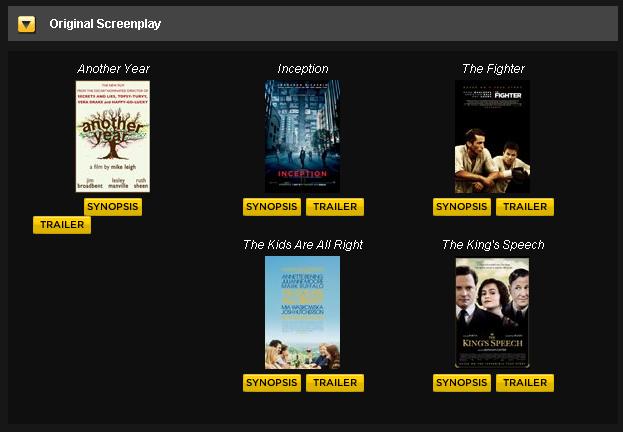Collapse the Original Screenplay section arrow

click(27, 24)
